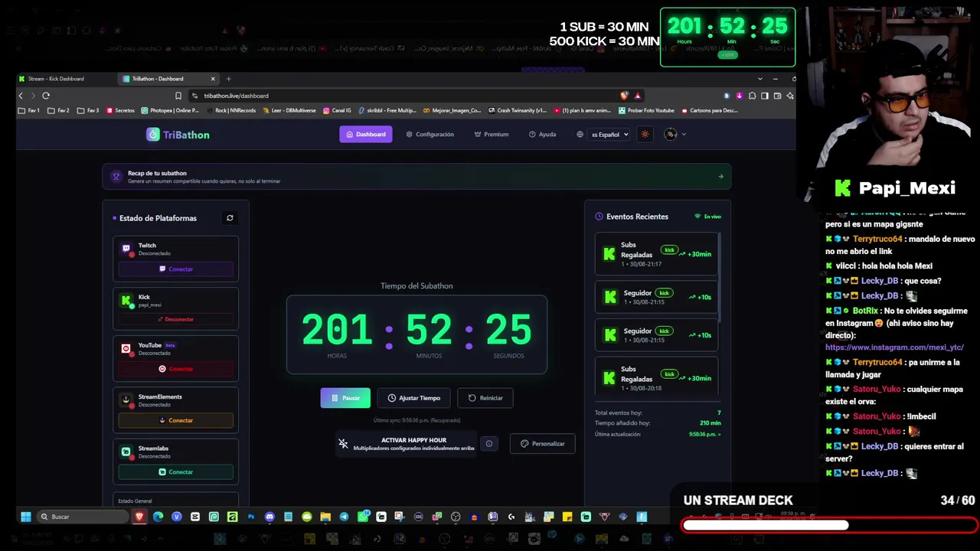Image resolution: width=980 pixels, height=551 pixels.
Task: Open WhatsApp from the taskbar
Action: [x=363, y=517]
